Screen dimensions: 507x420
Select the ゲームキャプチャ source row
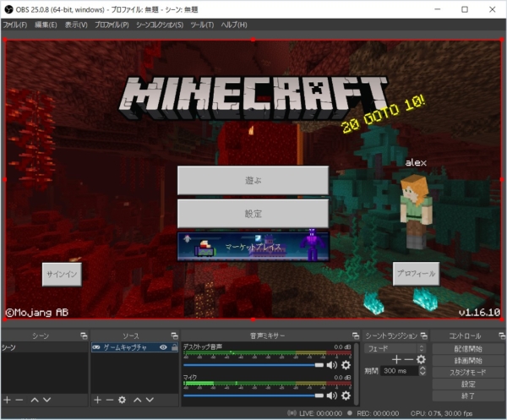134,347
